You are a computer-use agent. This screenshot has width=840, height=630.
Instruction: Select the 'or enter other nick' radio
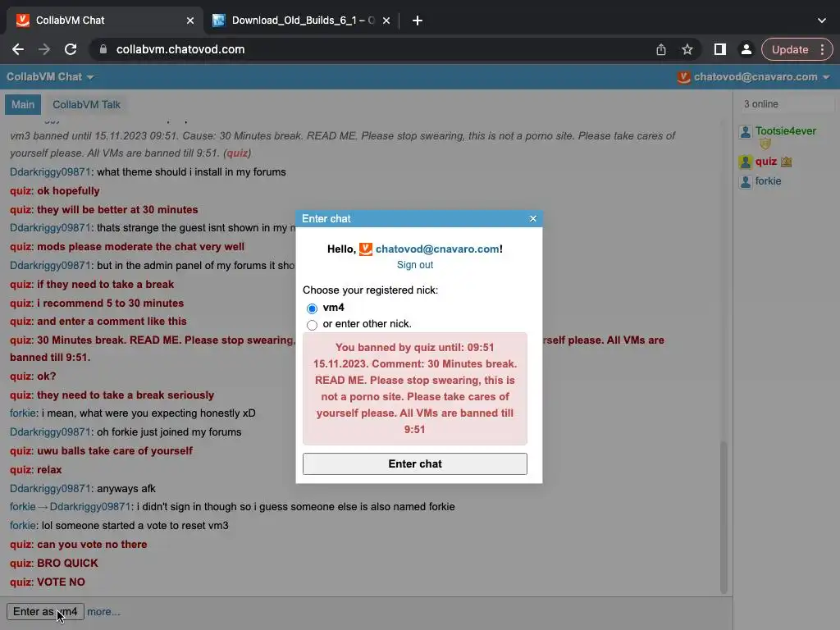[312, 325]
